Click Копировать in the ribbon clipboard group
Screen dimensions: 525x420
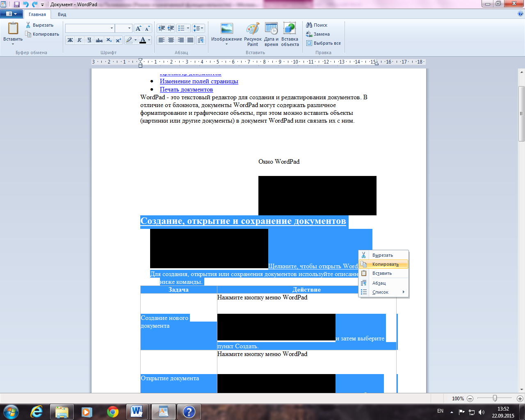pos(42,34)
